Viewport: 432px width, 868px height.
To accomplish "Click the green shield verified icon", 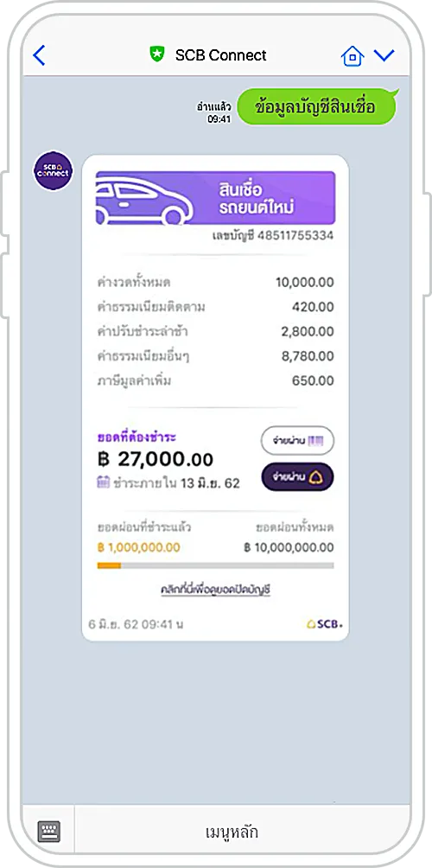I will [157, 54].
